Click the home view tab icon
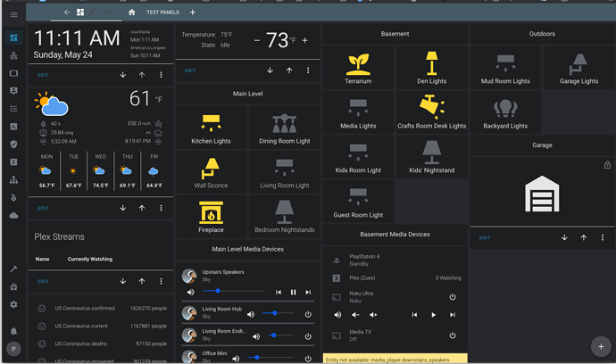The width and height of the screenshot is (616, 364). (x=132, y=12)
